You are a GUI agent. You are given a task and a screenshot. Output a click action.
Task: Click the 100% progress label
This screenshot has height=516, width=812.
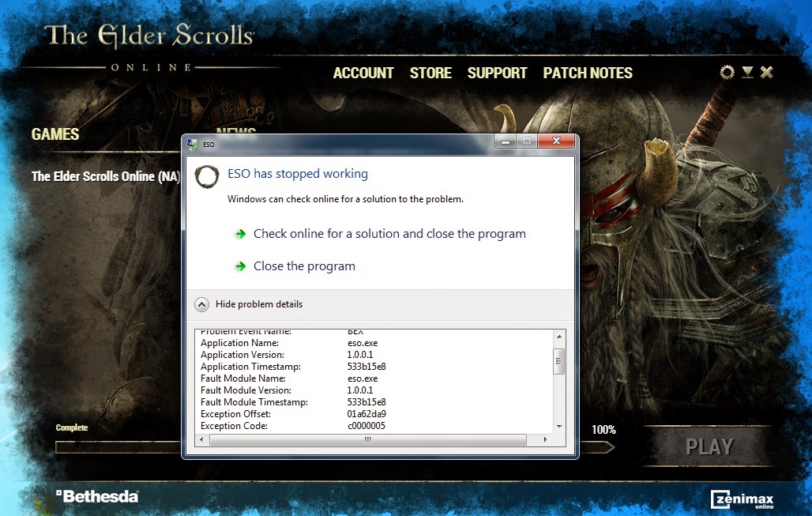point(603,430)
